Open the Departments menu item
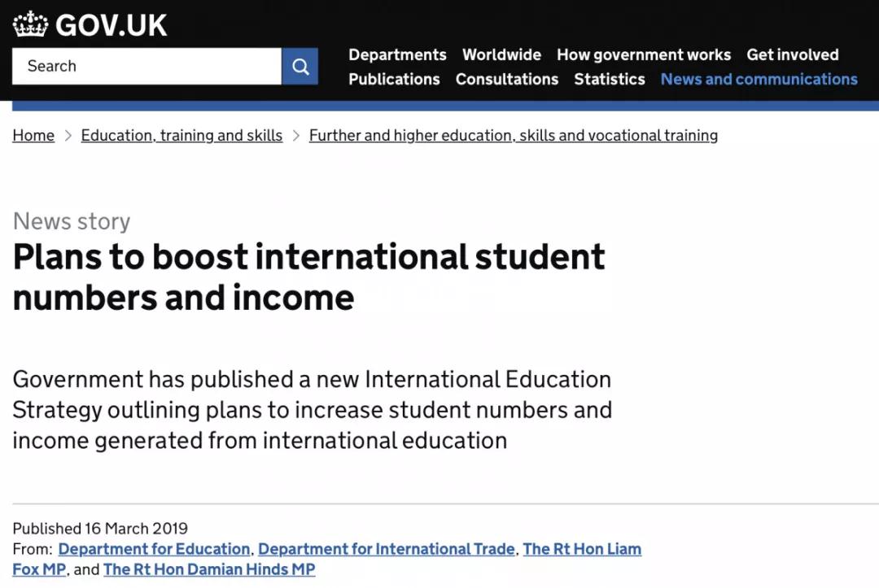 (x=397, y=54)
